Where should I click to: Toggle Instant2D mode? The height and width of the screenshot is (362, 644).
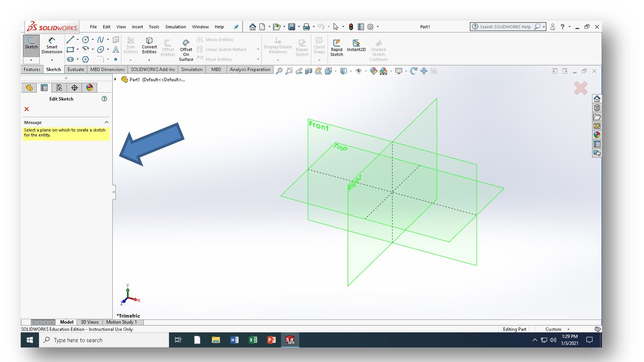coord(356,46)
